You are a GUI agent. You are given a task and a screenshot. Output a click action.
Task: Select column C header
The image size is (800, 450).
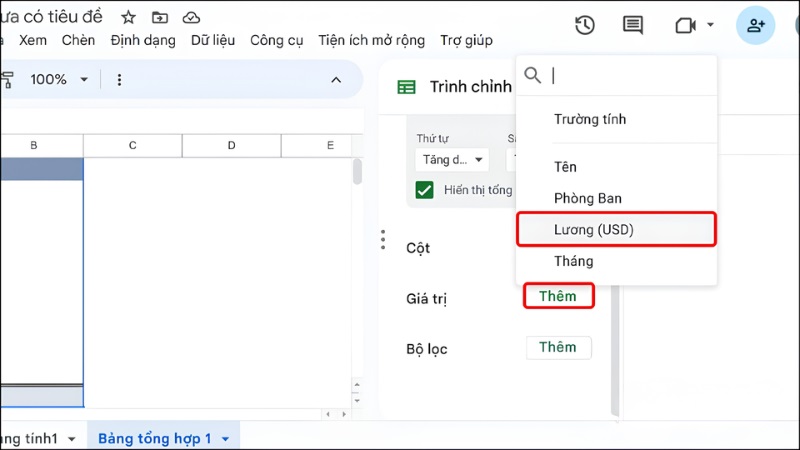coord(133,145)
